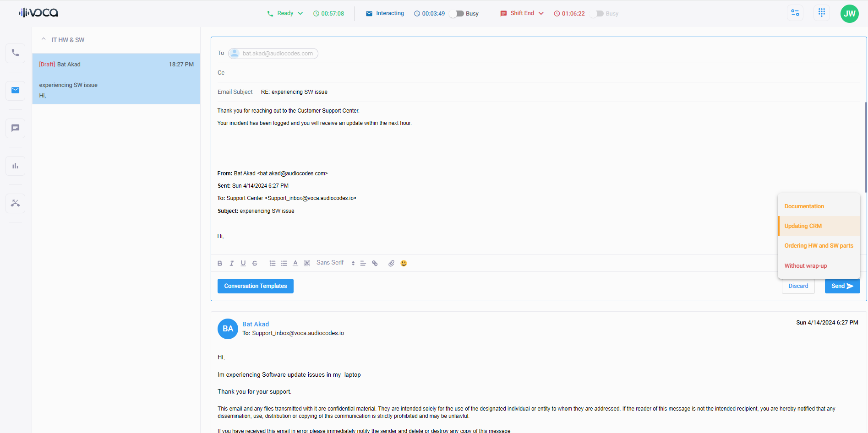Open the chat messages sidebar icon
Screen dimensions: 868x433
pos(15,128)
